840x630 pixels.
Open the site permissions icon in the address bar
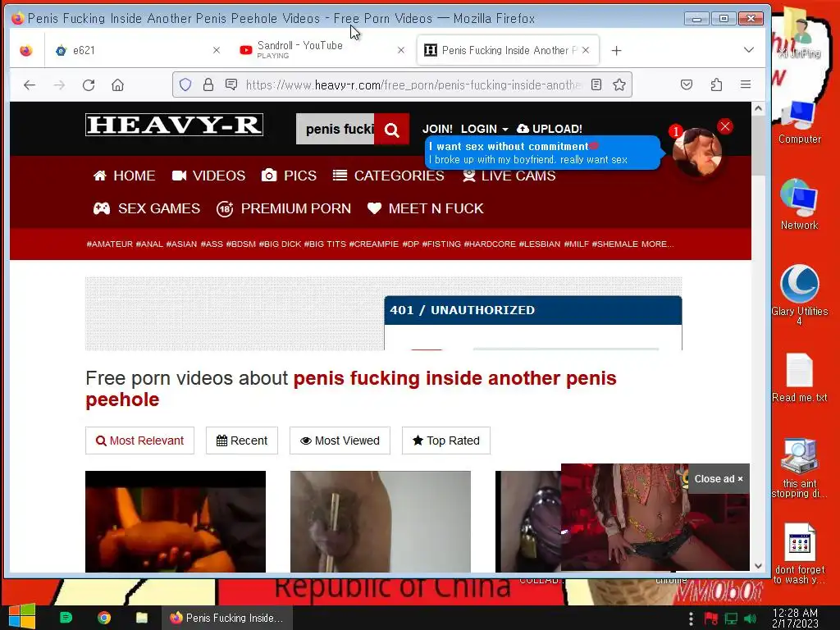click(231, 84)
